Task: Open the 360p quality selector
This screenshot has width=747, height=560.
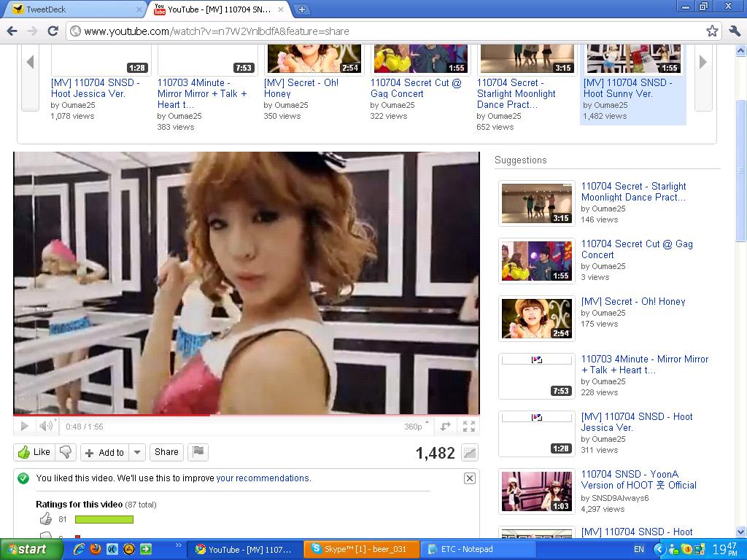Action: coord(415,427)
